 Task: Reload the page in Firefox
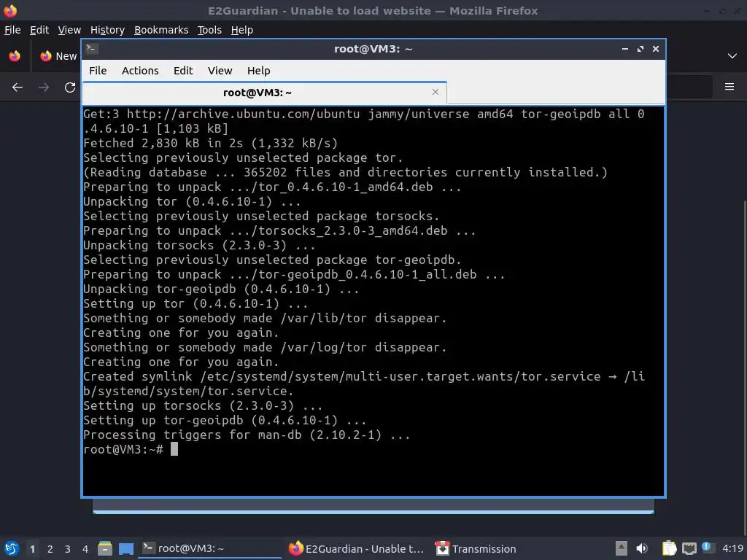(70, 87)
